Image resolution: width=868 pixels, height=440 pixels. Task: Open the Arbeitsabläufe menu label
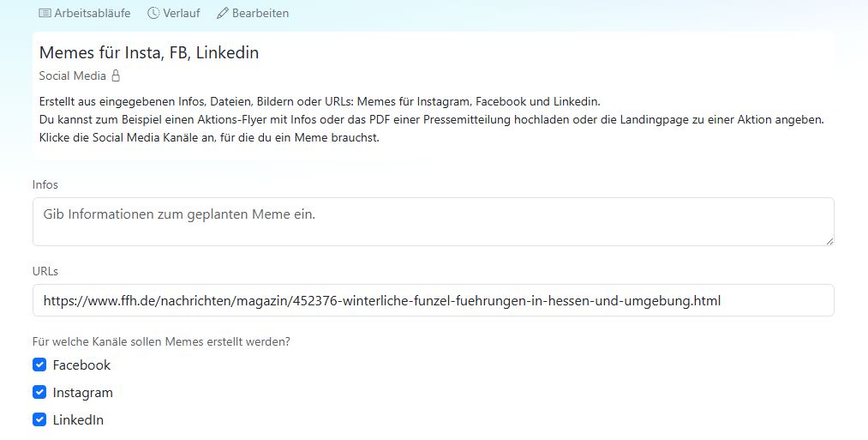(x=92, y=14)
